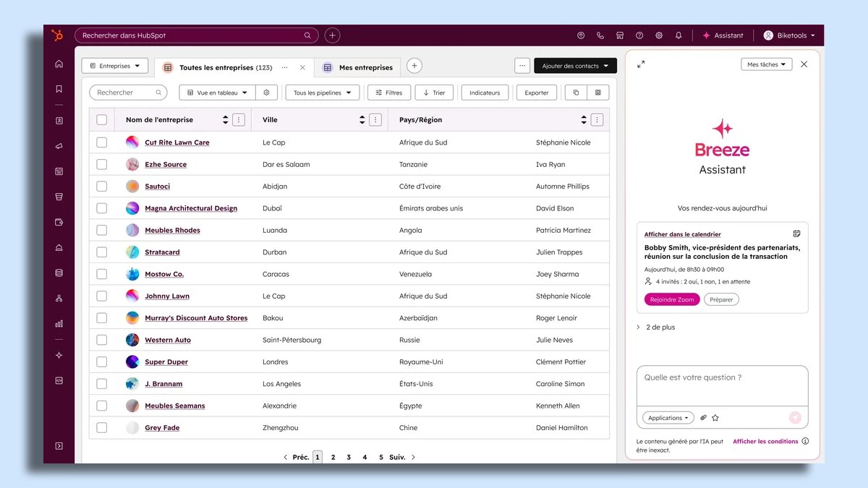Open the Applications dropdown in the assistant
868x488 pixels.
[668, 418]
